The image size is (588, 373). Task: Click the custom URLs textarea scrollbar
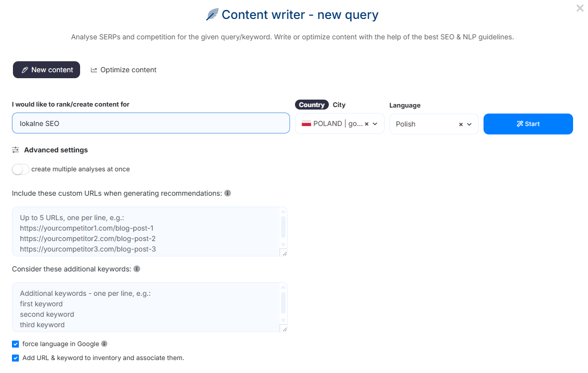point(284,227)
